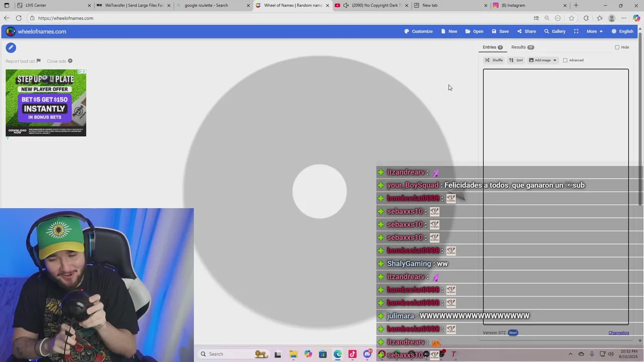Open the Step Up to the Plate ad
The height and width of the screenshot is (362, 644).
46,103
